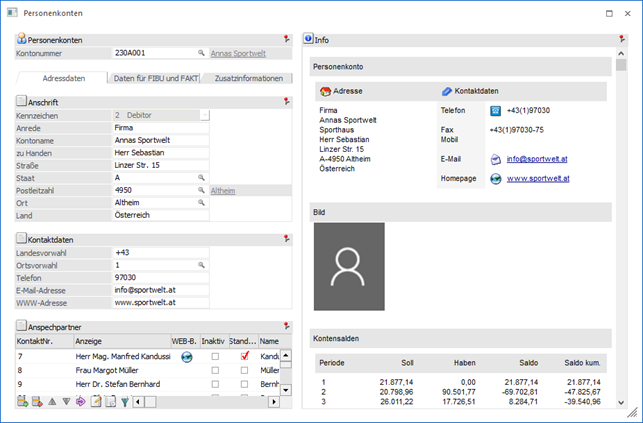Uncheck Standard checkbox for Manfred Kandussi
Screen dimensions: 643x423
click(244, 356)
